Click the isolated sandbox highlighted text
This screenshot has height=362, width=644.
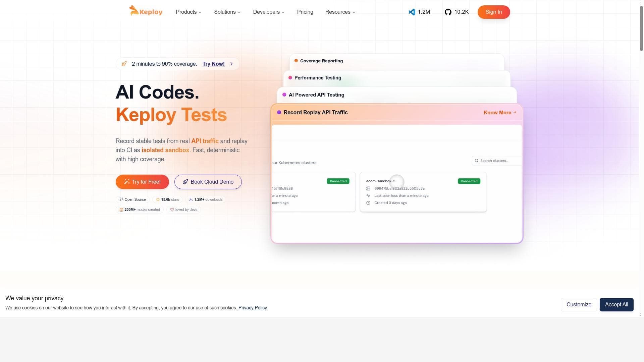coord(165,150)
